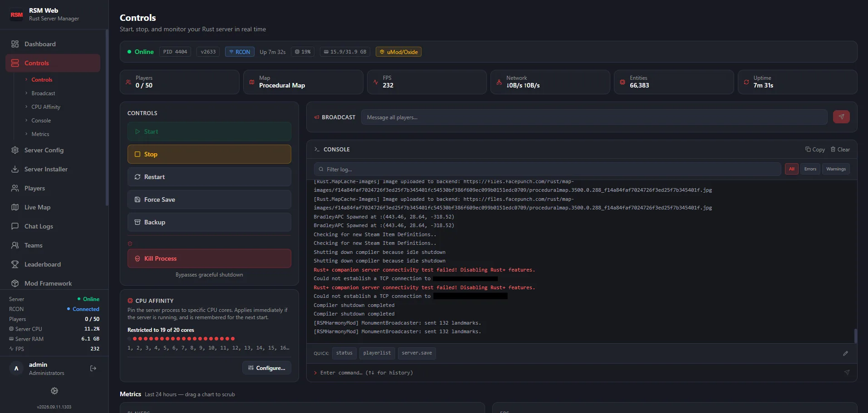This screenshot has height=413, width=868.
Task: Create a Backup
Action: [209, 222]
